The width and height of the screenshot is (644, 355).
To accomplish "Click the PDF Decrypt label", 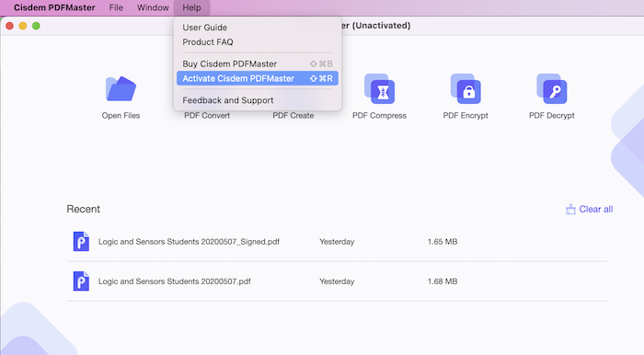I will pyautogui.click(x=552, y=116).
